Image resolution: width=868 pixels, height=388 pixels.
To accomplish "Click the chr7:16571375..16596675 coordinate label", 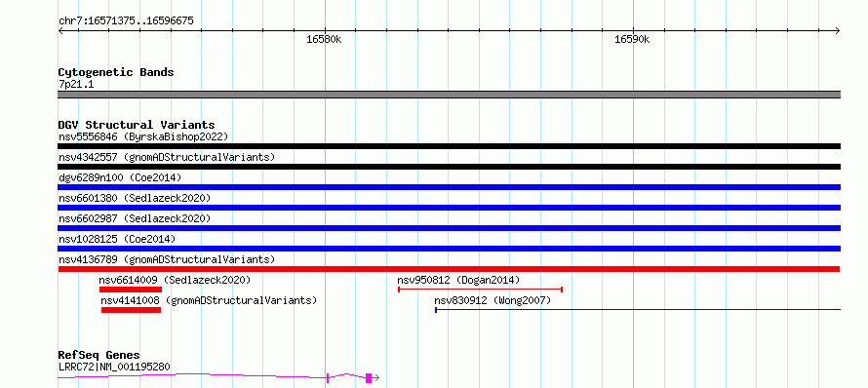I will click(126, 21).
